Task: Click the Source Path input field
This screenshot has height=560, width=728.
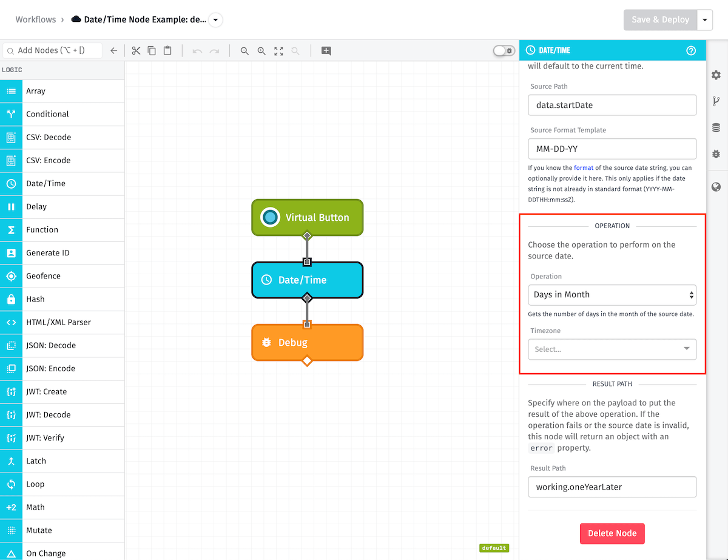Action: (612, 105)
